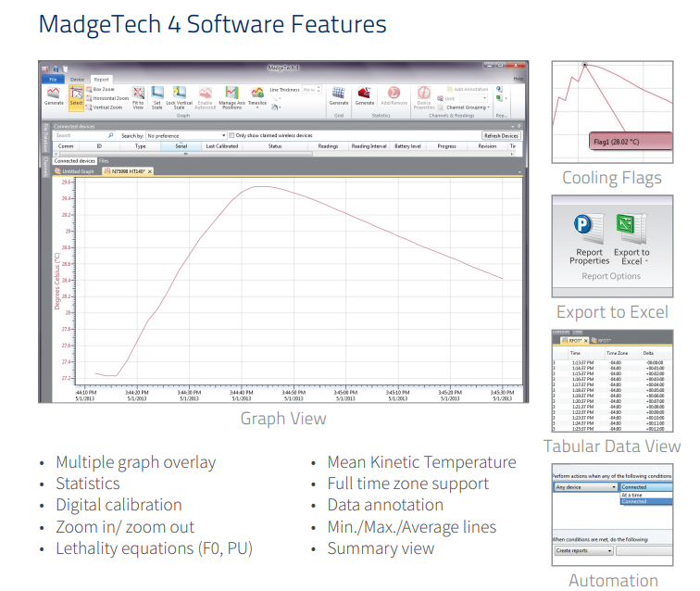Open the Connected condition combo box

[x=646, y=487]
